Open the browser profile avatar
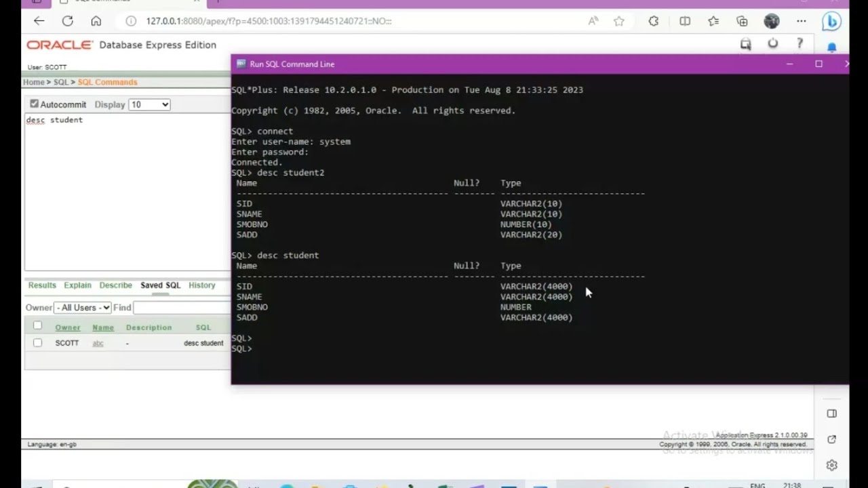868x488 pixels. click(x=772, y=21)
